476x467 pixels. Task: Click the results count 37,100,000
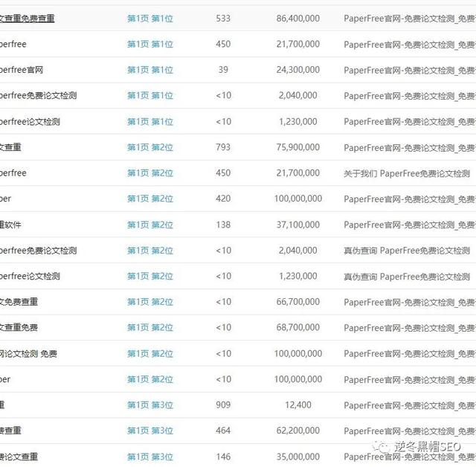[297, 225]
